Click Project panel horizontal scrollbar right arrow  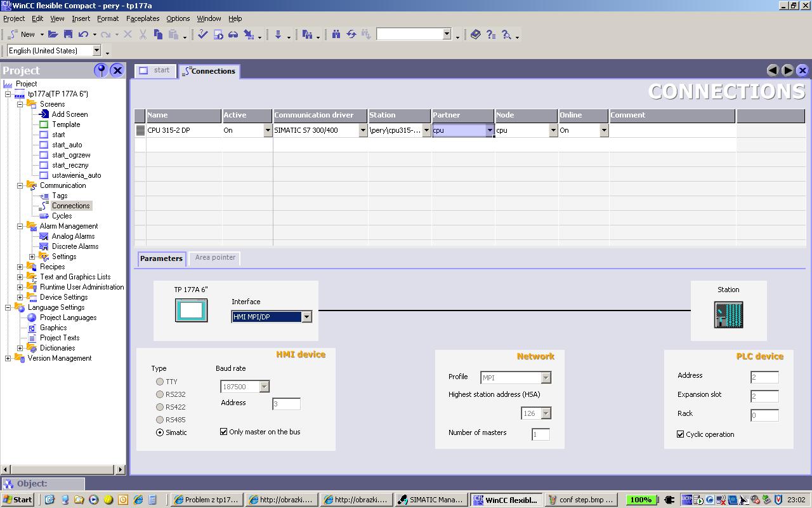(x=121, y=470)
